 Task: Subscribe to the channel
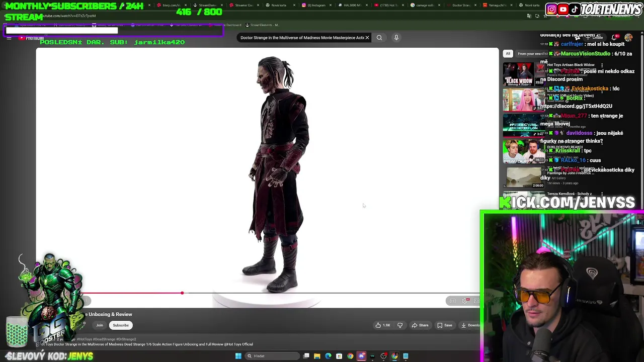(121, 325)
